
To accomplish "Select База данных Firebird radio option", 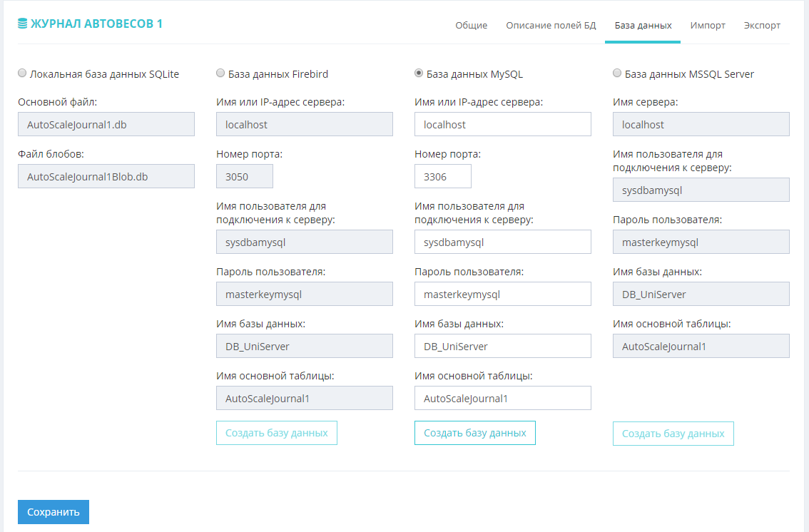I will point(220,73).
